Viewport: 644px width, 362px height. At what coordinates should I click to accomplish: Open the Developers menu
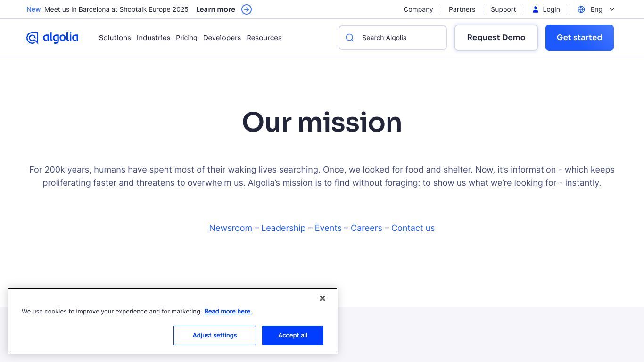[x=222, y=38]
